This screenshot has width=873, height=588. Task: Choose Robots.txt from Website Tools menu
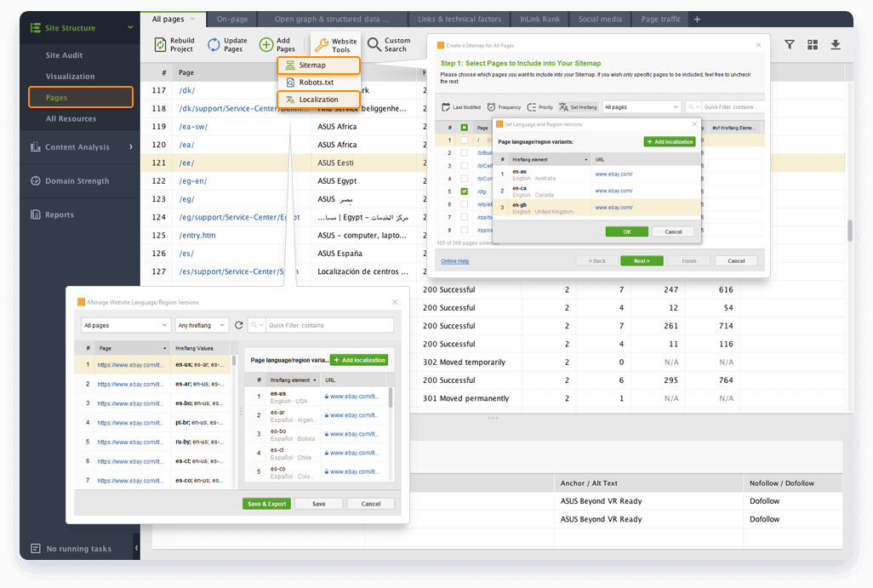(318, 83)
